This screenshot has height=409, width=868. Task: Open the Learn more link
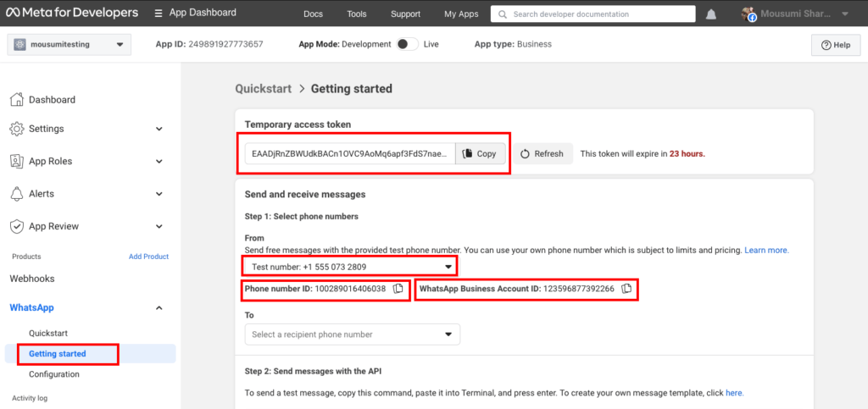tap(766, 251)
